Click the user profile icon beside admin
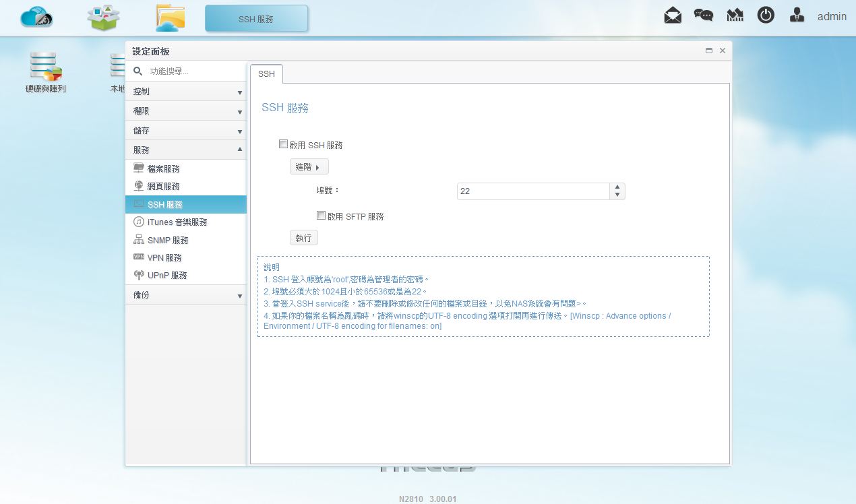This screenshot has width=856, height=504. (x=797, y=15)
